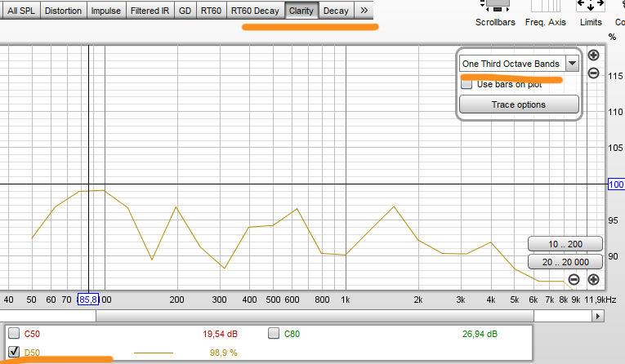Enable the C50 trace checkbox
This screenshot has width=625, height=364.
(x=14, y=333)
